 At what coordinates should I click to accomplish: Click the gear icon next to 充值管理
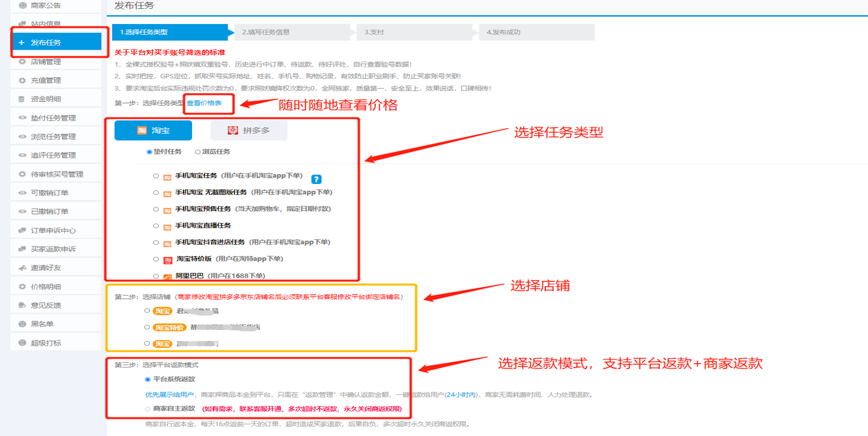click(x=22, y=81)
